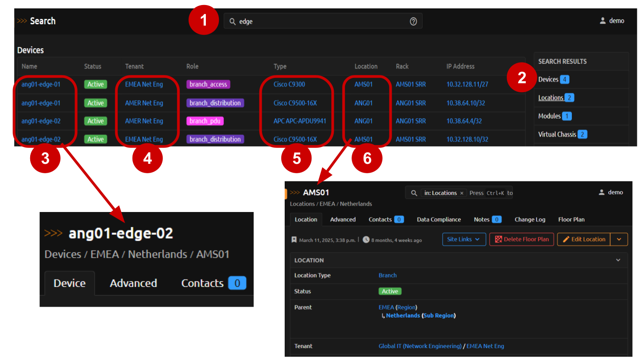Click the help icon in search bar
644x362 pixels.
pos(413,21)
